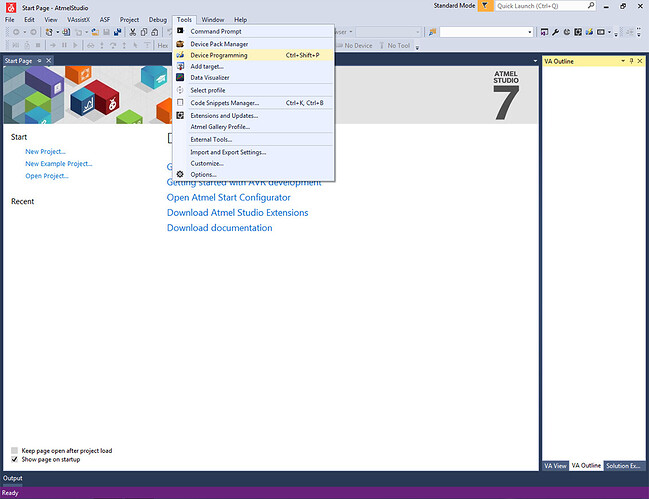Click the Navigate Backward toolbar icon
Image resolution: width=649 pixels, height=499 pixels.
click(x=16, y=32)
